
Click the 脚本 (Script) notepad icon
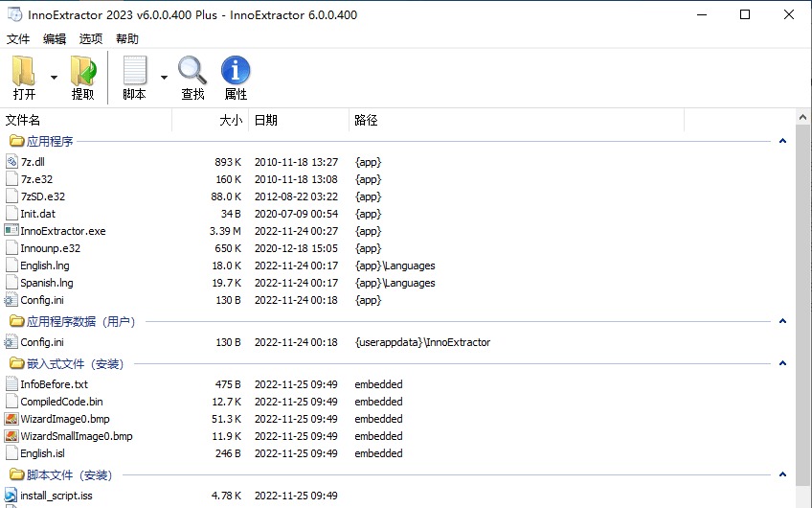[135, 70]
